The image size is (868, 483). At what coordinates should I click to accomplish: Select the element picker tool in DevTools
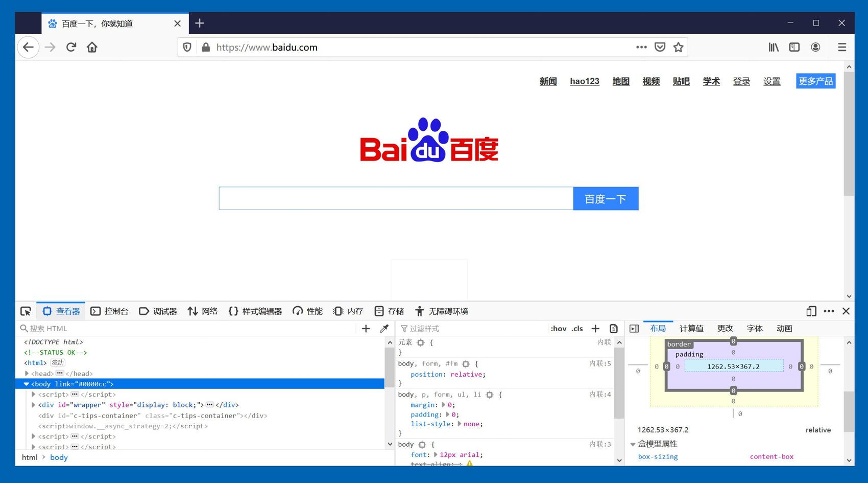tap(25, 311)
